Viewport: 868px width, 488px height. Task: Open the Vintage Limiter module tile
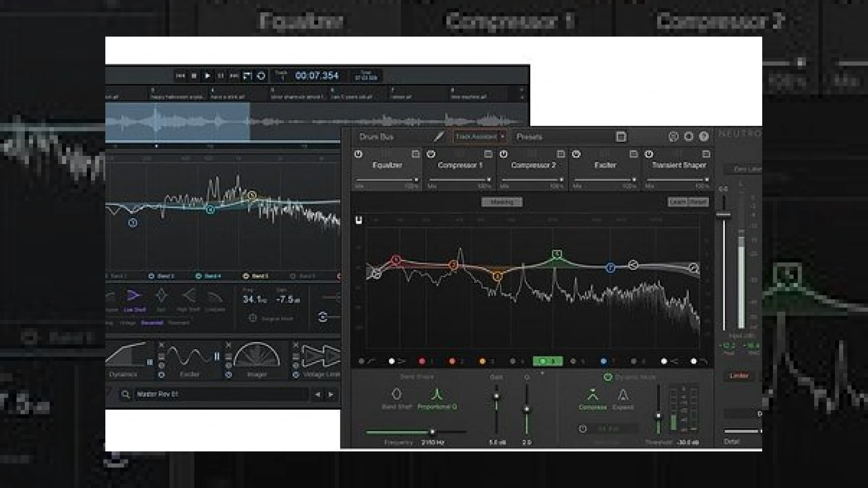pyautogui.click(x=321, y=359)
